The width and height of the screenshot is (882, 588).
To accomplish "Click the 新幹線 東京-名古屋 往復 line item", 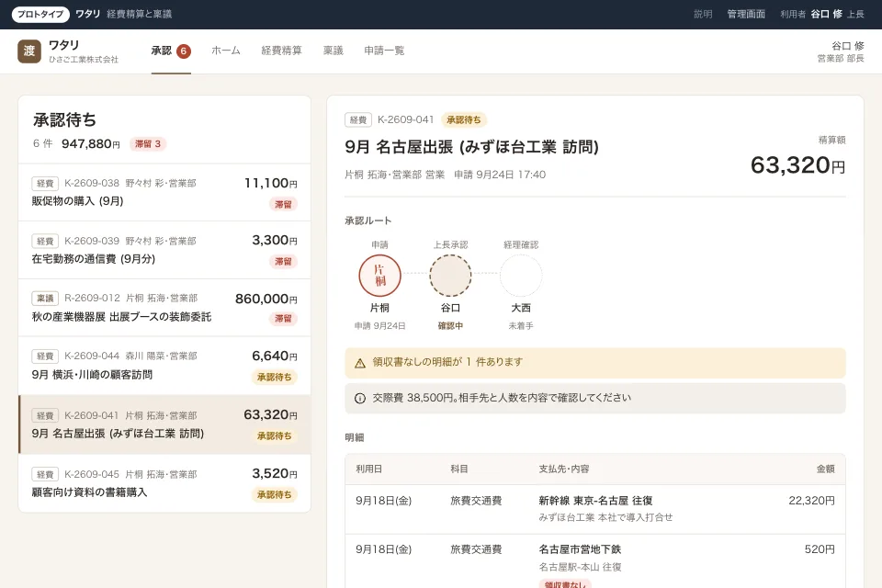I will pos(595,509).
